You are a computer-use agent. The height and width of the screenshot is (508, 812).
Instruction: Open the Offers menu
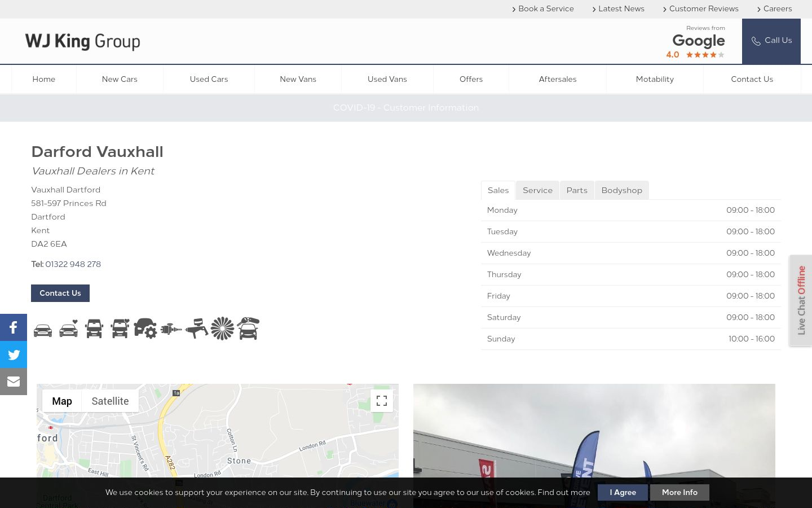(471, 79)
